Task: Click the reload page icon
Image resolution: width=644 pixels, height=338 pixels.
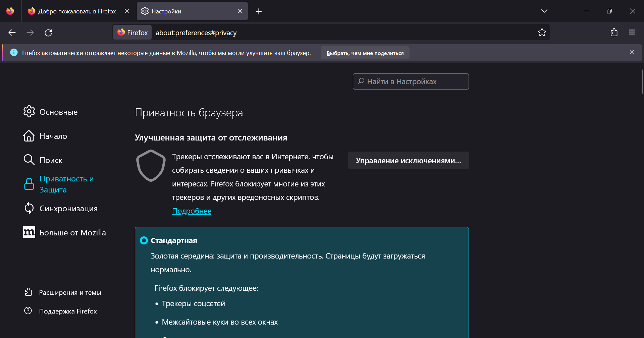Action: (48, 33)
